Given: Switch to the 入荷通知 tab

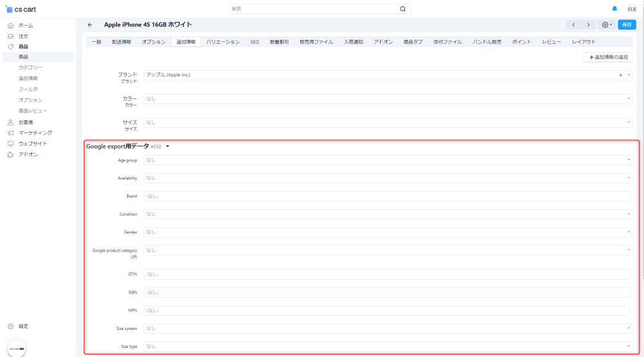Looking at the screenshot, I should [x=353, y=42].
